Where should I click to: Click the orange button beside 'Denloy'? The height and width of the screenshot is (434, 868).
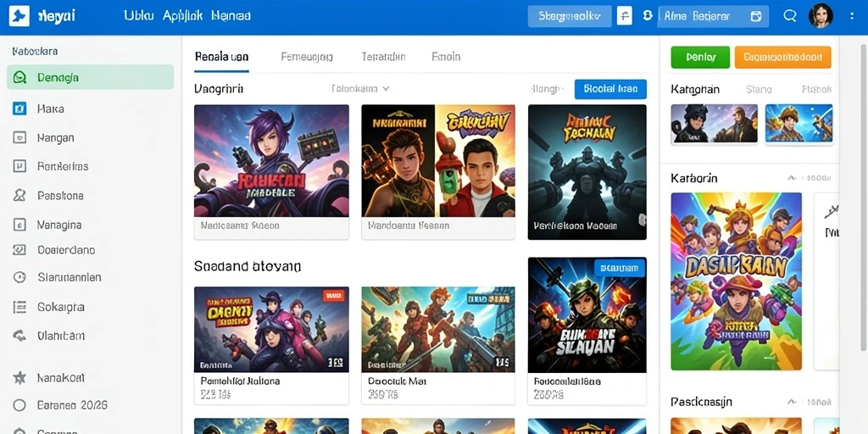click(x=782, y=57)
